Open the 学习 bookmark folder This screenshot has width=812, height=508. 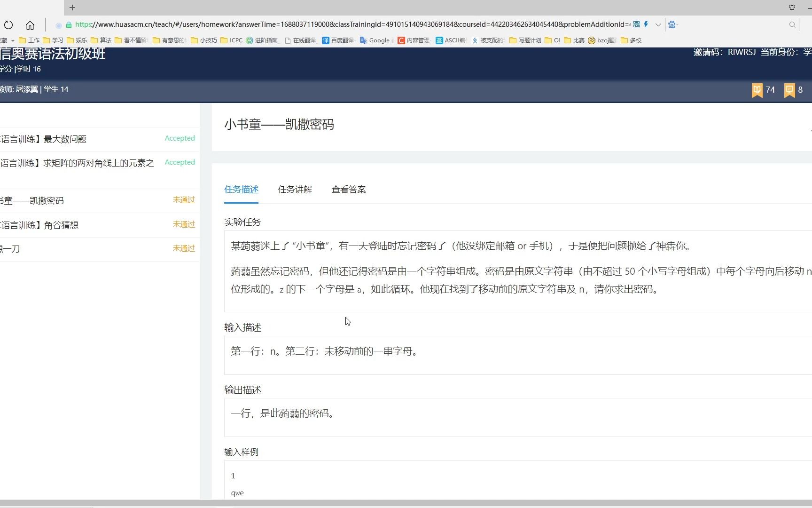click(x=53, y=40)
